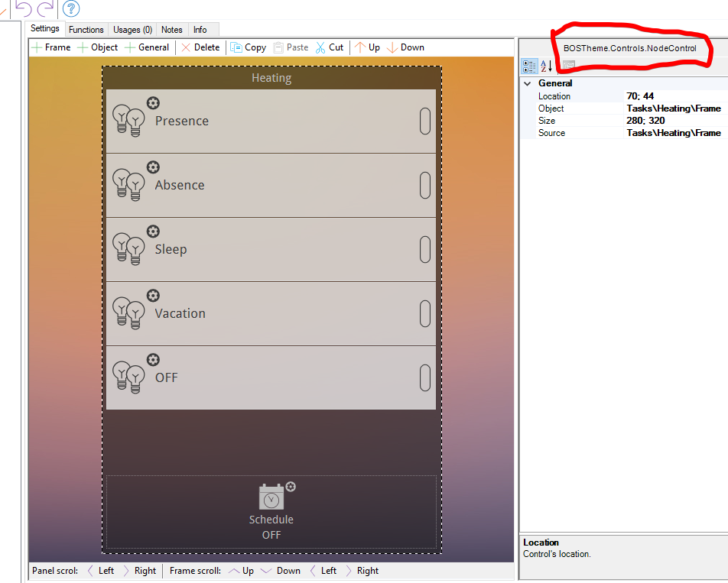The image size is (728, 583).
Task: Select Categorized view in property grid
Action: point(529,66)
